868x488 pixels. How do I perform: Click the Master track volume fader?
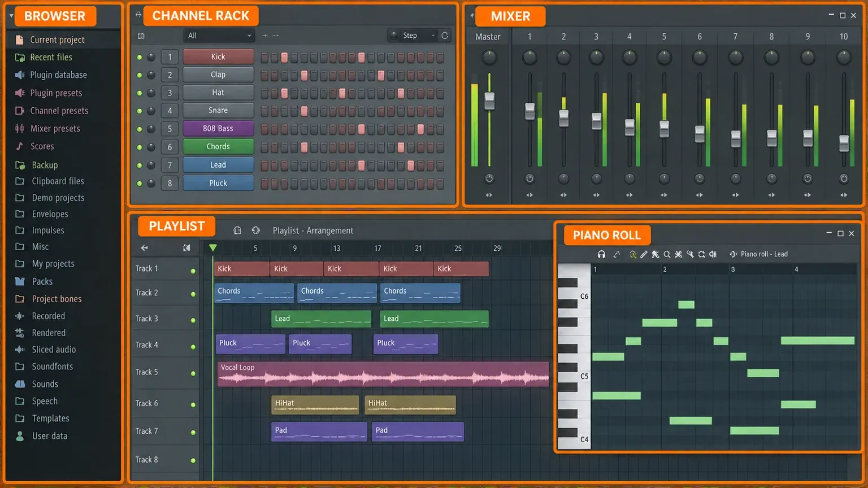click(489, 101)
